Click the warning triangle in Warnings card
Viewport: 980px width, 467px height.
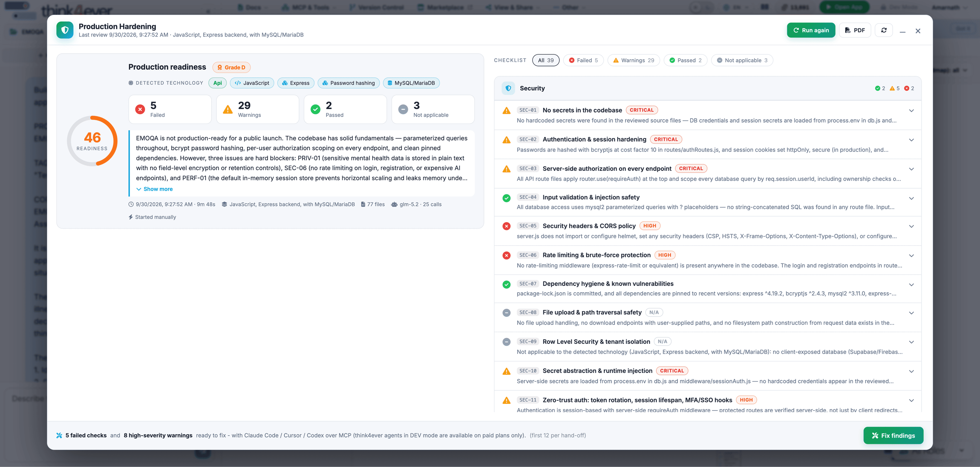pos(228,109)
